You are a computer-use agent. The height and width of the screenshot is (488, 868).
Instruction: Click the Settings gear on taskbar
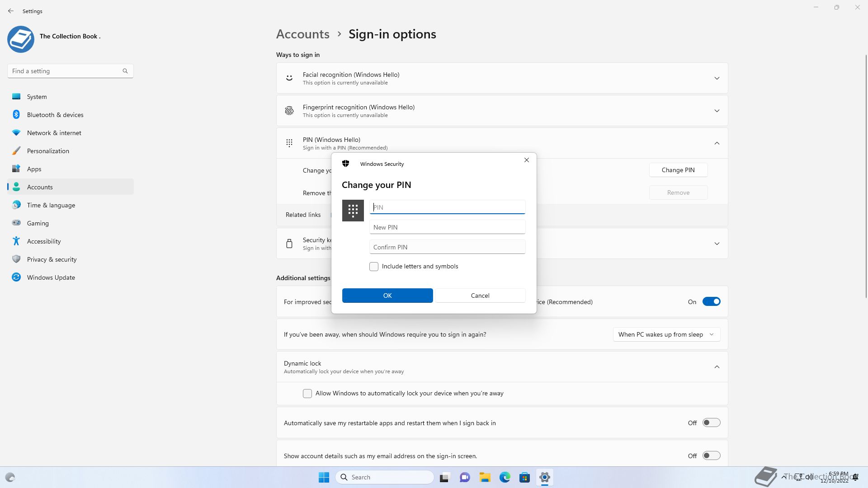545,477
